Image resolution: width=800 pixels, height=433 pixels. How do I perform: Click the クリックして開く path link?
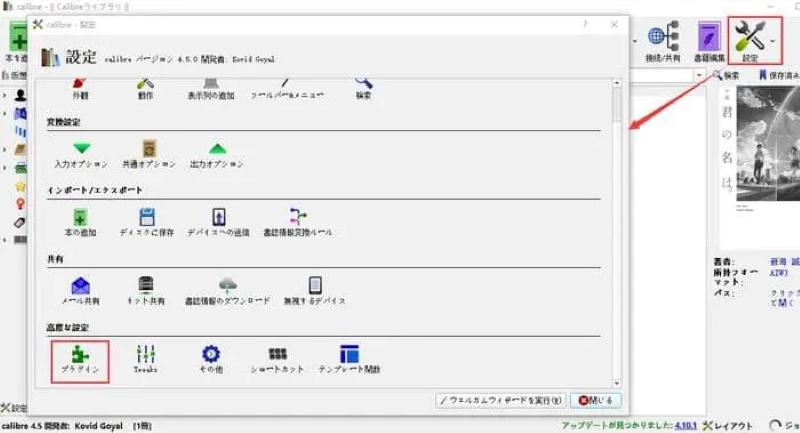784,298
